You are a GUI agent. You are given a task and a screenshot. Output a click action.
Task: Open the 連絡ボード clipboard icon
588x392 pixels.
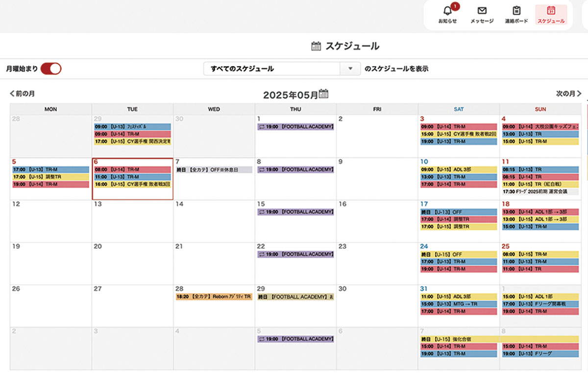pos(516,11)
